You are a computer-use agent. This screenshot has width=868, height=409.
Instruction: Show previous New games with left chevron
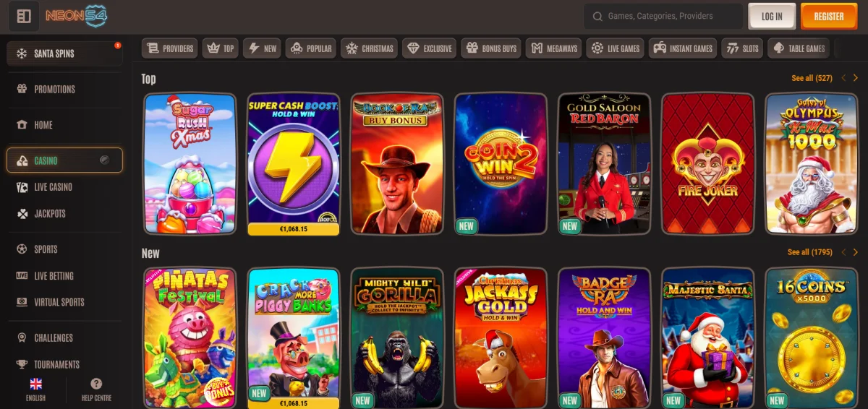(x=843, y=252)
